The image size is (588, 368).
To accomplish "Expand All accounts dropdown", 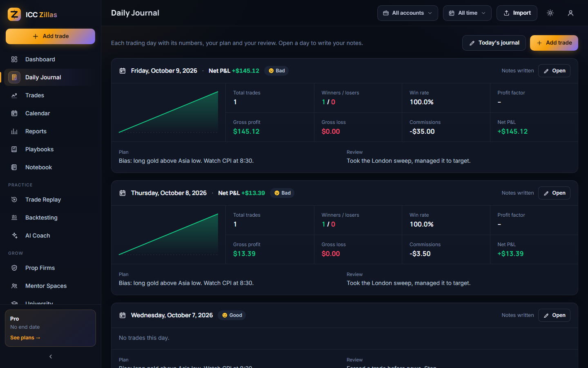I will 408,13.
